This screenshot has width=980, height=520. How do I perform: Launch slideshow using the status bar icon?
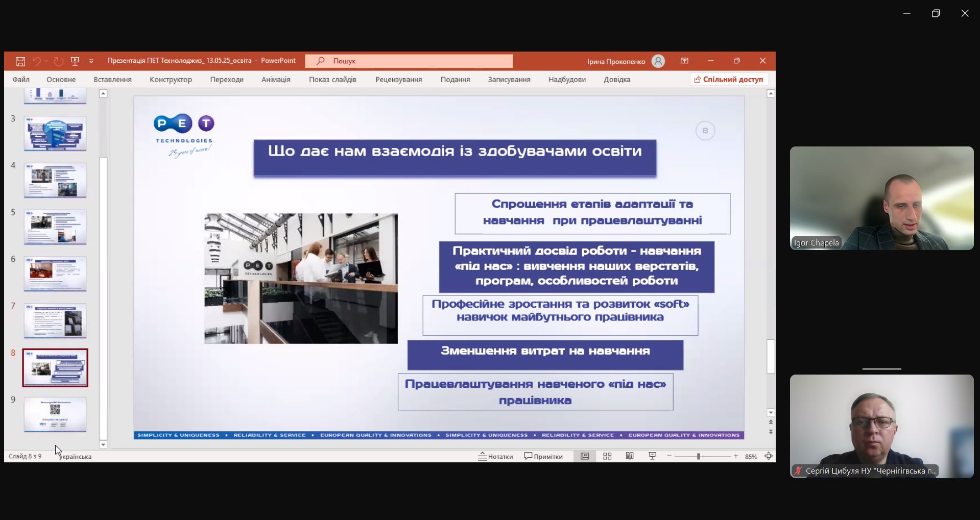click(652, 456)
